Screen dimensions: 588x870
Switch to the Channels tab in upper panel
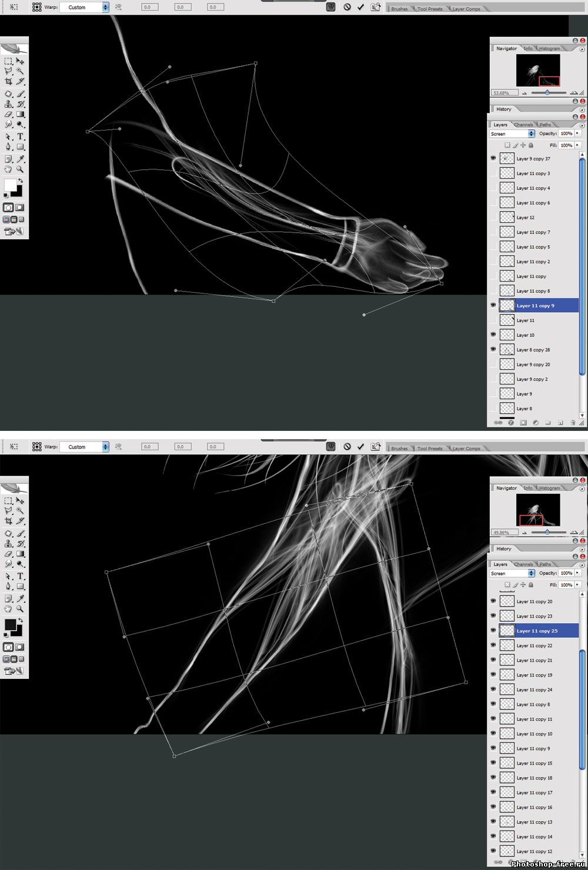coord(523,125)
